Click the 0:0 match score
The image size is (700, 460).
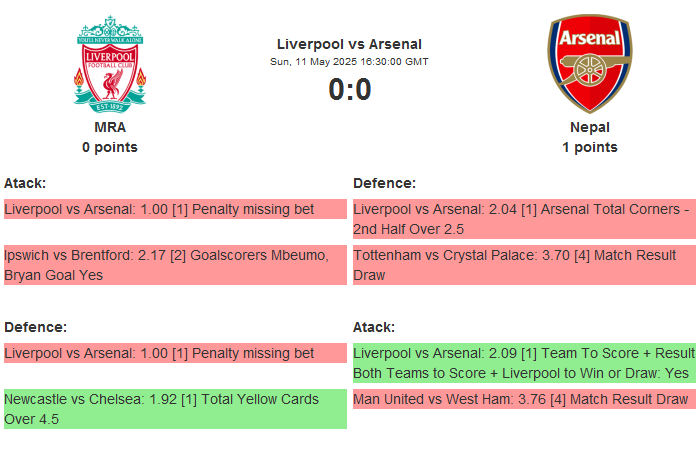(x=349, y=90)
